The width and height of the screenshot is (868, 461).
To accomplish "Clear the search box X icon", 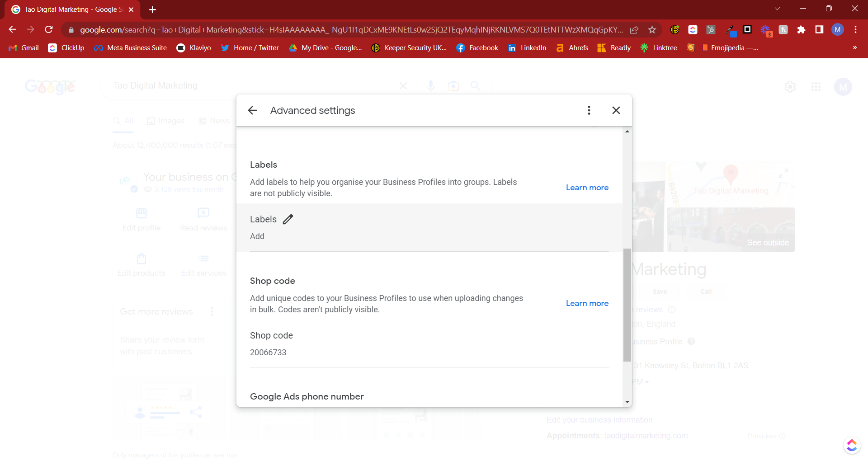I will [x=403, y=86].
